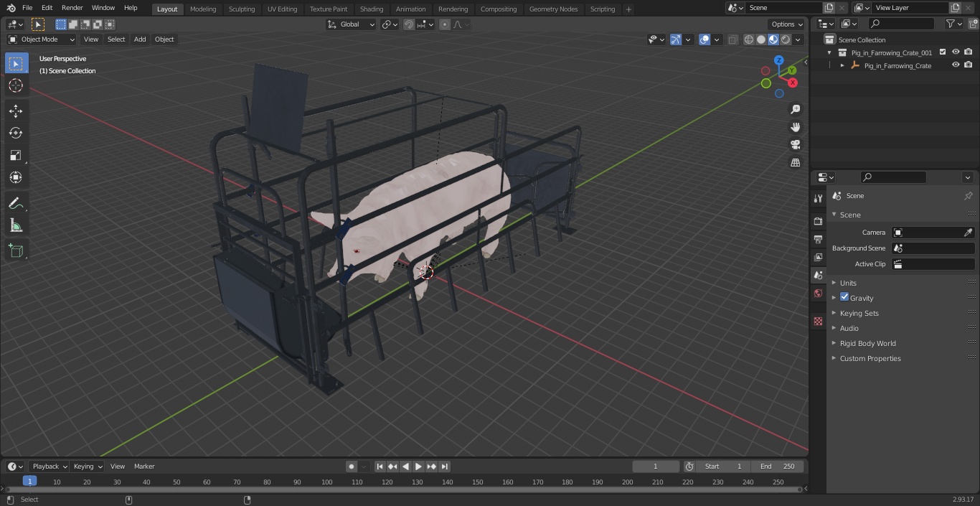Image resolution: width=980 pixels, height=506 pixels.
Task: Expand the Audio panel
Action: 849,328
